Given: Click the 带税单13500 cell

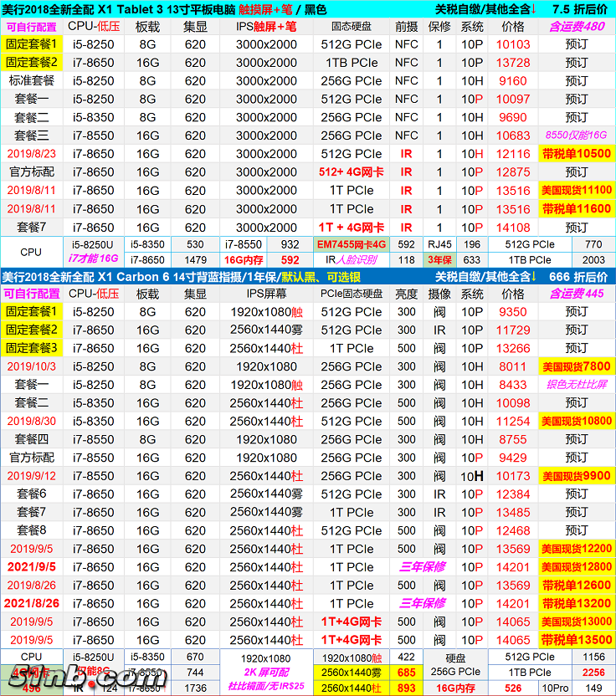Looking at the screenshot, I should pyautogui.click(x=576, y=640).
